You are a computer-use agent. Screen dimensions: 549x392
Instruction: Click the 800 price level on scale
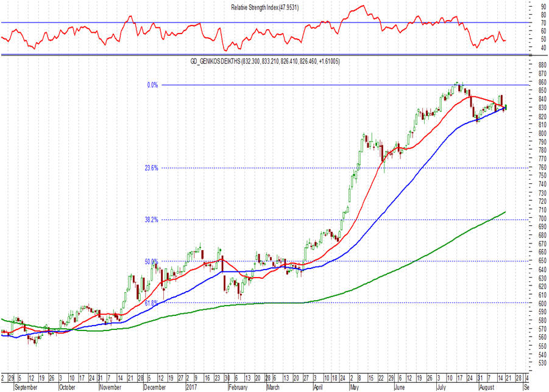(542, 133)
